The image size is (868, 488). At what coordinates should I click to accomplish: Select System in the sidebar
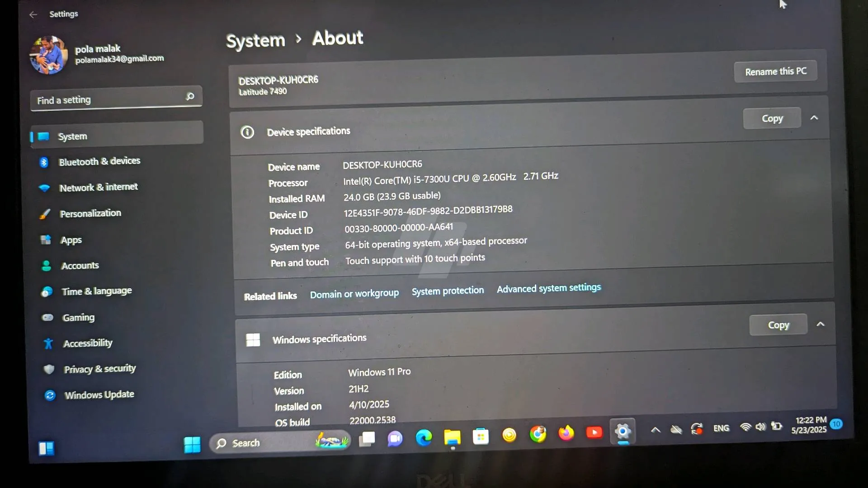pyautogui.click(x=117, y=134)
